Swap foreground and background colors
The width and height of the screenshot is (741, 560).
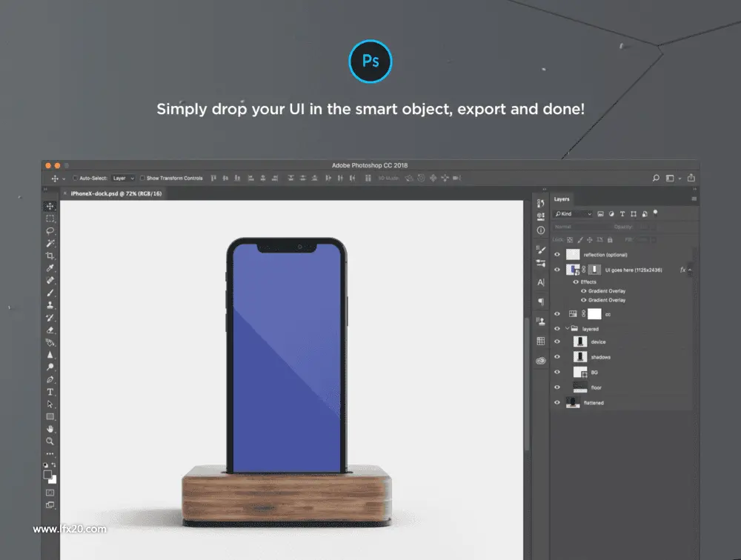pos(53,464)
